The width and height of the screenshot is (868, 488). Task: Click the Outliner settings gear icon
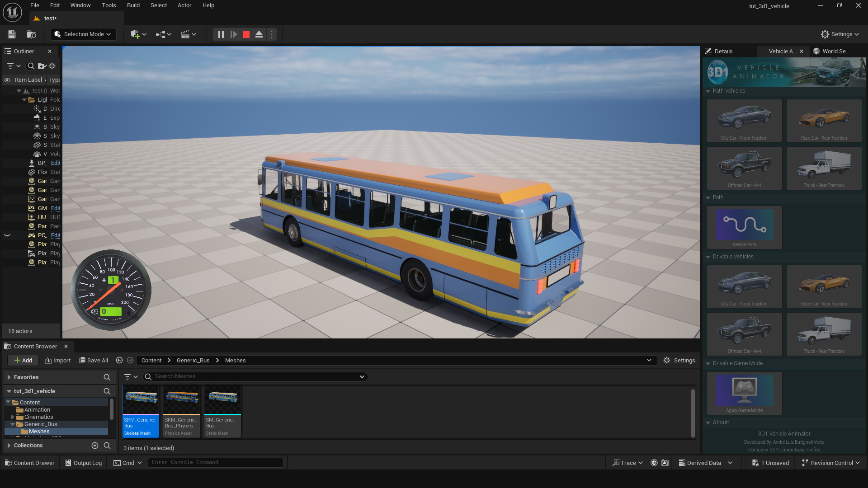coord(52,66)
